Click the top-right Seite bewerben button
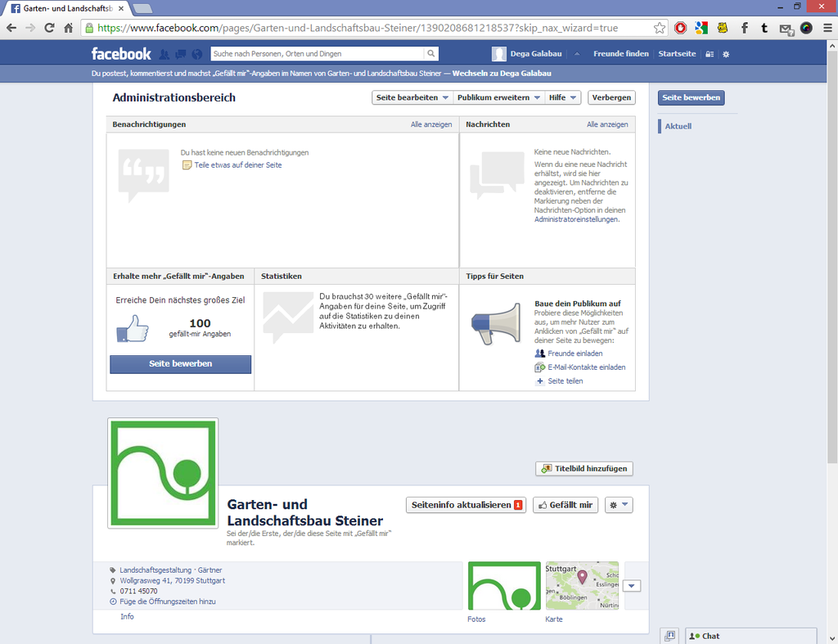This screenshot has height=644, width=838. tap(691, 97)
